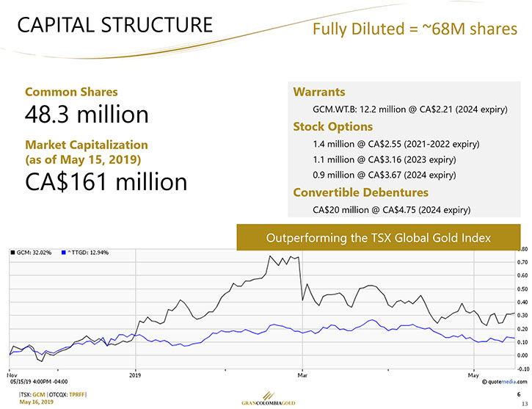Viewport: 532px width, 409px height.
Task: Click the '0.50' y-axis value
Action: tap(522, 289)
